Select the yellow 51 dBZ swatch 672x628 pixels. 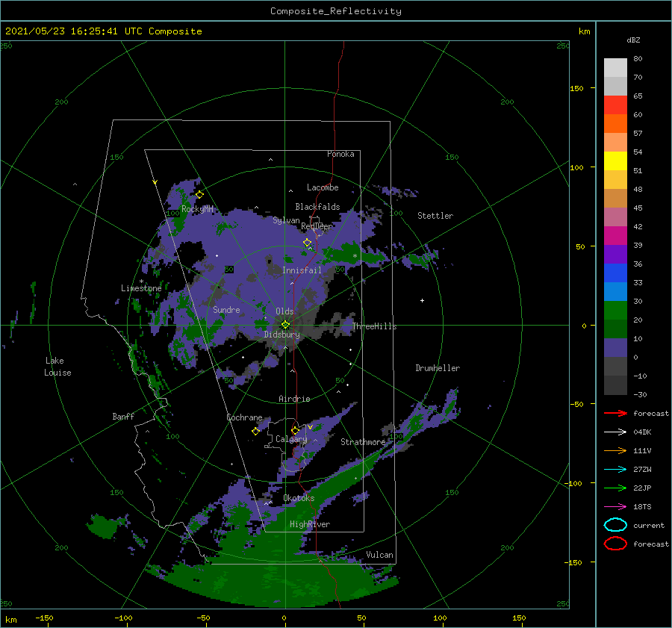(x=615, y=161)
